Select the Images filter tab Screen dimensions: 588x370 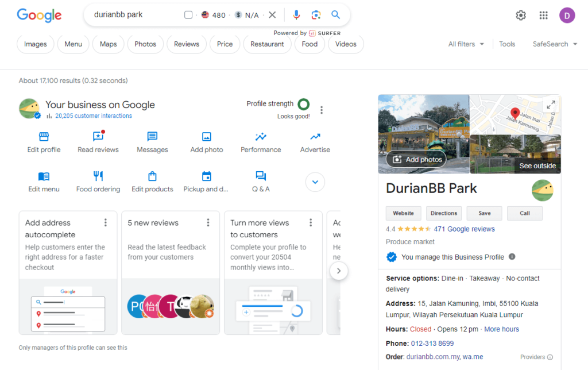(35, 44)
